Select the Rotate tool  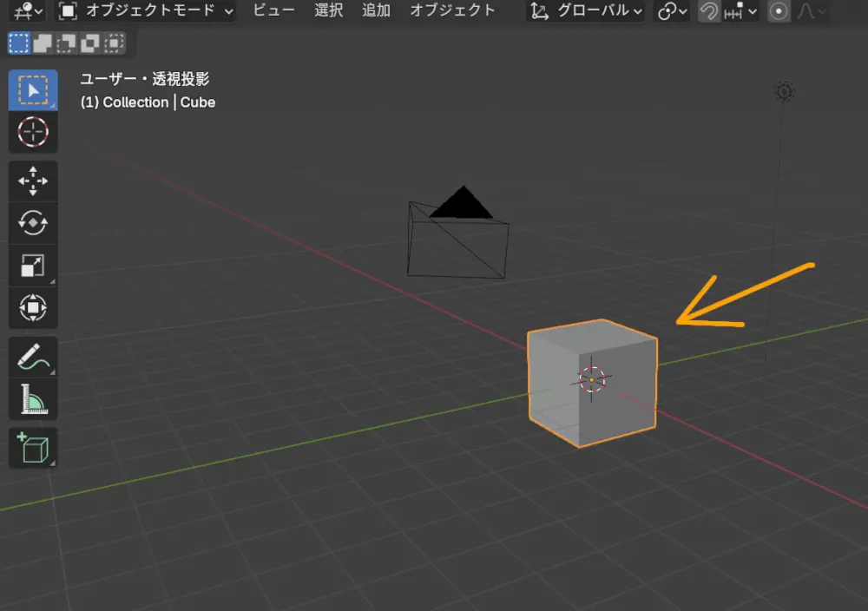point(33,223)
